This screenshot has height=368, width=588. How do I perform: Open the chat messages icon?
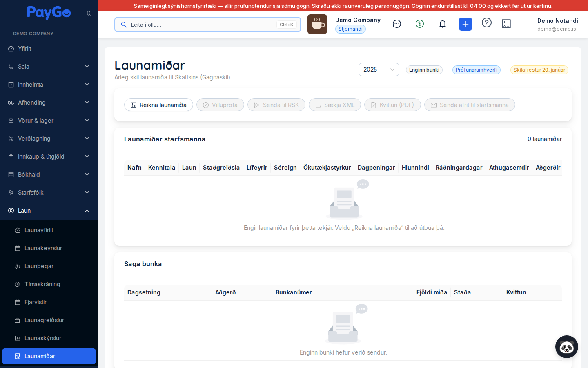397,24
